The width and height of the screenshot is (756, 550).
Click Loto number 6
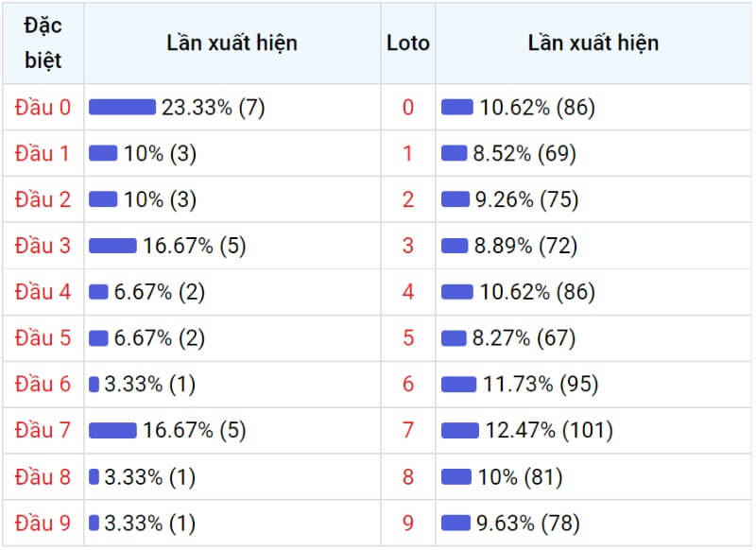tap(408, 385)
